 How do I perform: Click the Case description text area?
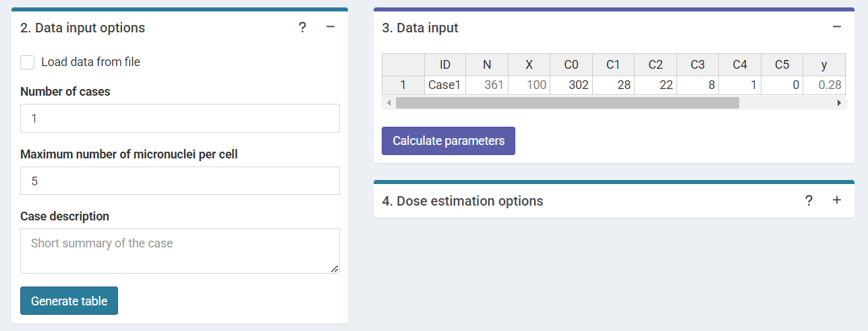click(180, 251)
